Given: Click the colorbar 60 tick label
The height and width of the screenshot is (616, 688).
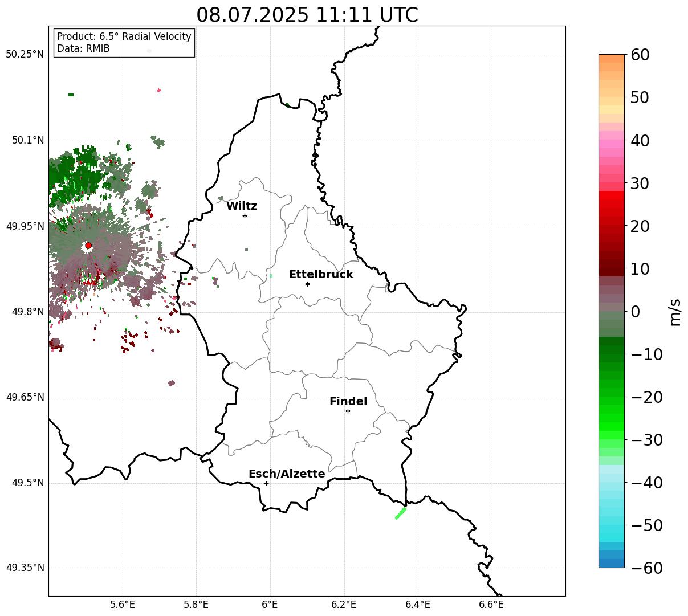Looking at the screenshot, I should pyautogui.click(x=640, y=55).
